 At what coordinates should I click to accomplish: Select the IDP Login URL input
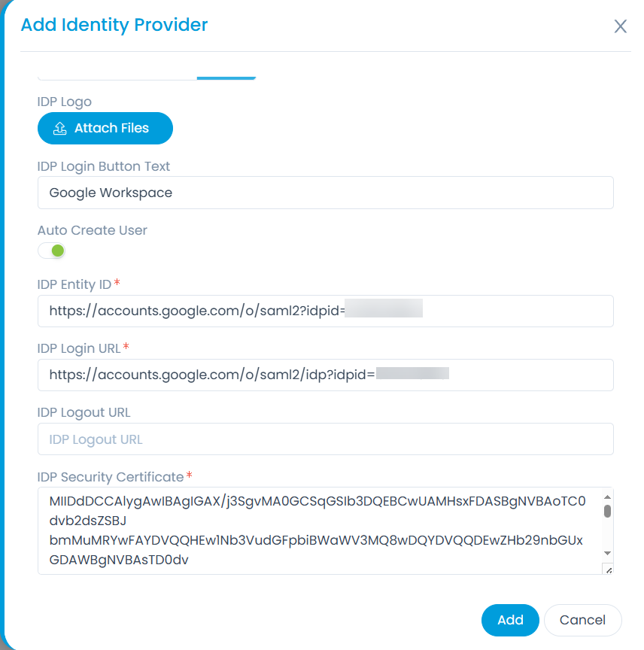pyautogui.click(x=325, y=375)
